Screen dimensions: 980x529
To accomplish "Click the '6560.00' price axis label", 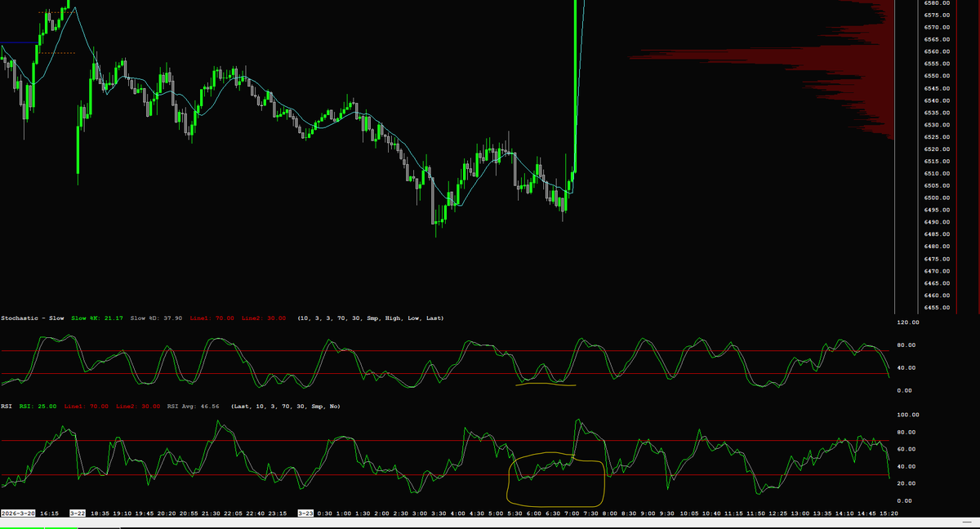I will coord(936,51).
